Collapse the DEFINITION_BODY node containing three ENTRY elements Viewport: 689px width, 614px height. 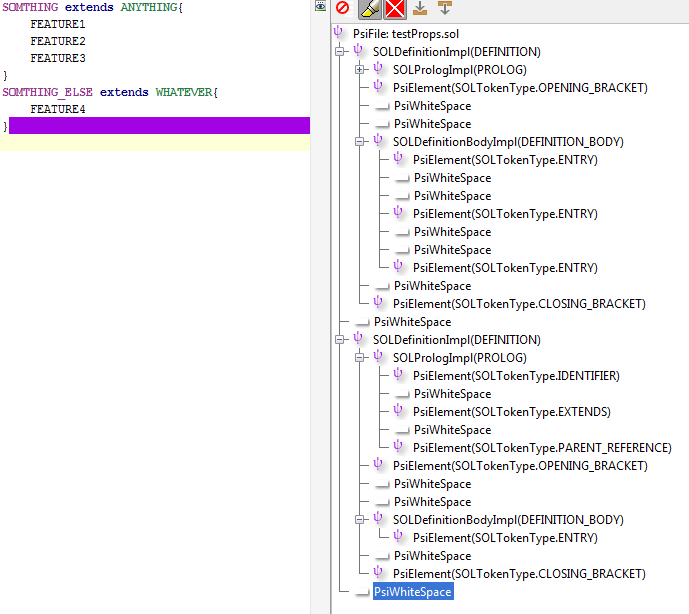coord(359,142)
